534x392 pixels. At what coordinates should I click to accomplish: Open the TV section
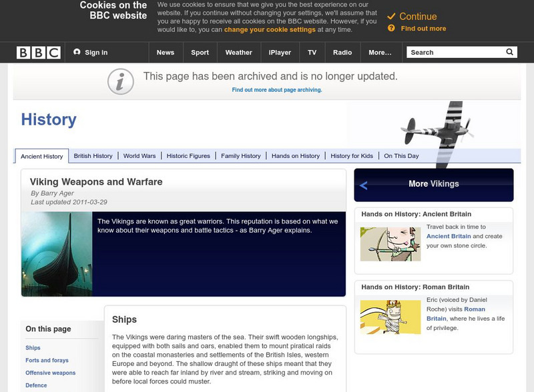coord(312,53)
